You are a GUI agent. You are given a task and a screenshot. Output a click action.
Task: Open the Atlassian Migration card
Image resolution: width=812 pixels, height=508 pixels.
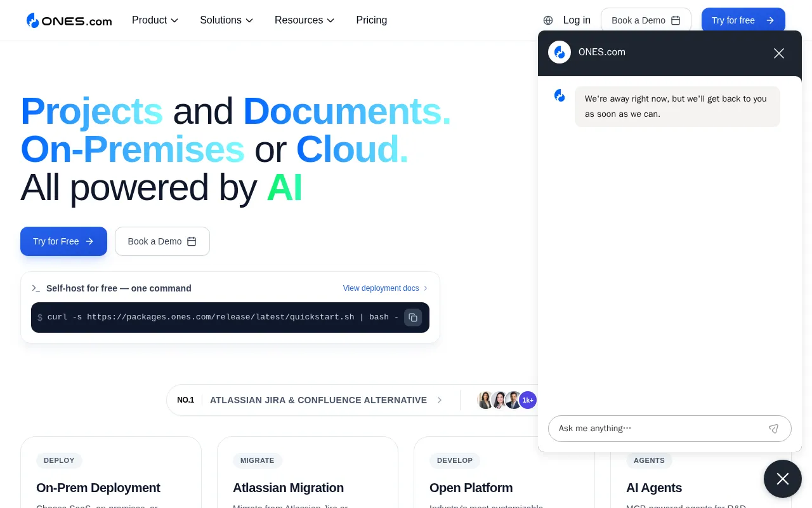pyautogui.click(x=308, y=472)
